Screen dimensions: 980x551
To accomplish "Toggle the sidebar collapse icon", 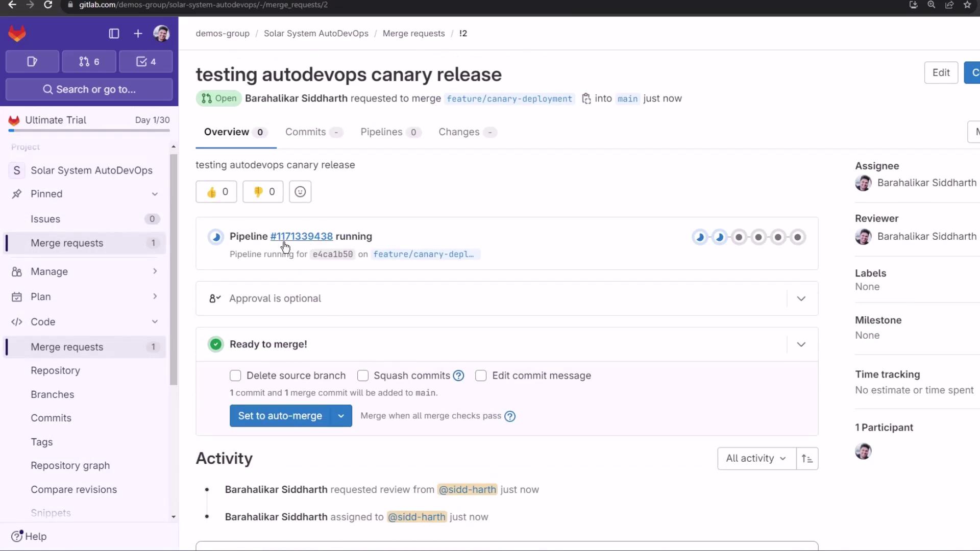I will tap(114, 34).
